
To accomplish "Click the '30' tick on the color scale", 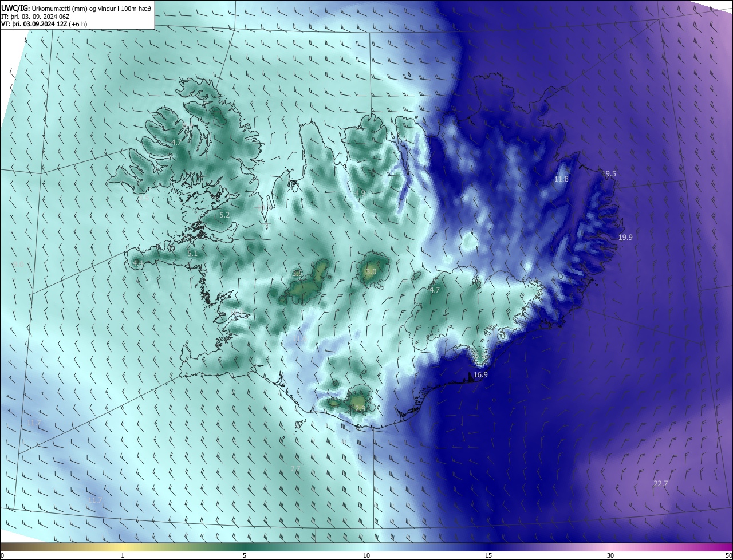I will tap(610, 556).
